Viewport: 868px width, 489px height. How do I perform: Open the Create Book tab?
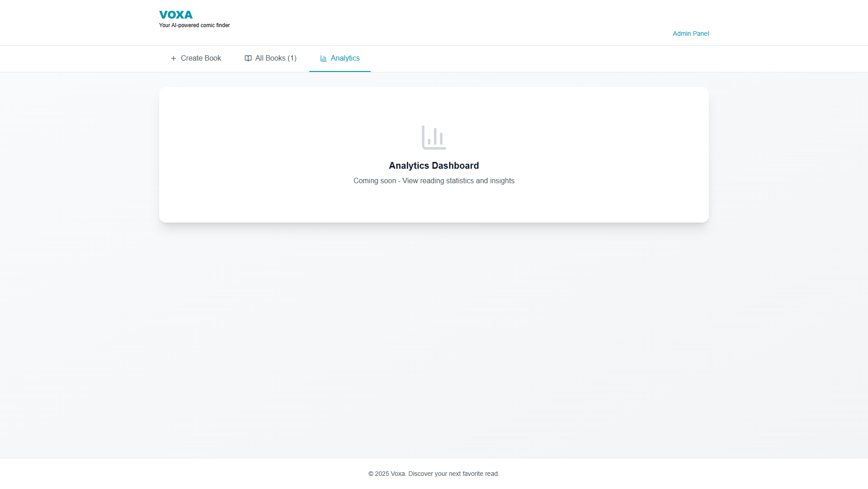[x=196, y=58]
